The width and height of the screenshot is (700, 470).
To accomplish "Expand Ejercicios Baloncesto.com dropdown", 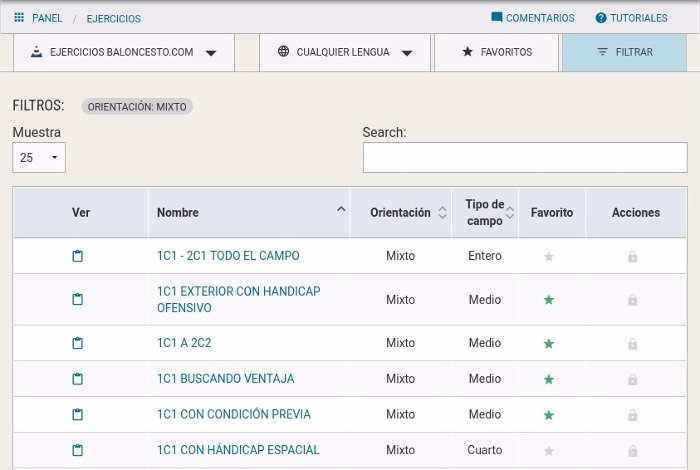I will [124, 52].
